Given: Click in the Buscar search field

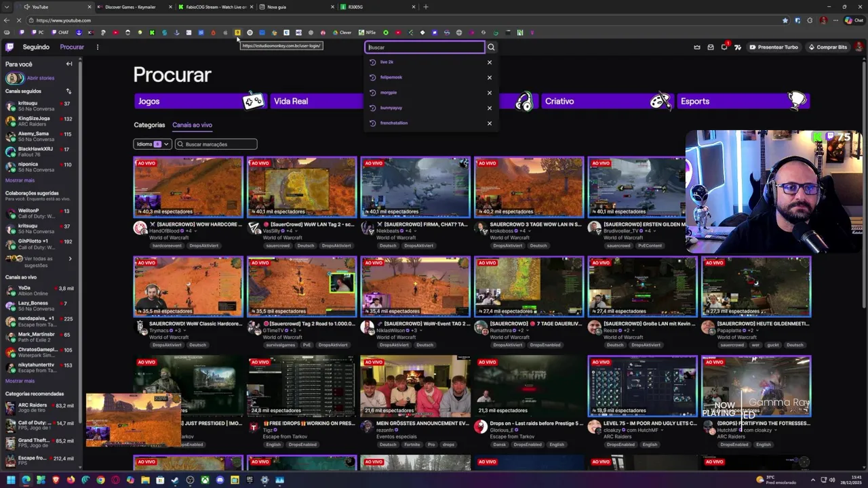Looking at the screenshot, I should (x=425, y=47).
